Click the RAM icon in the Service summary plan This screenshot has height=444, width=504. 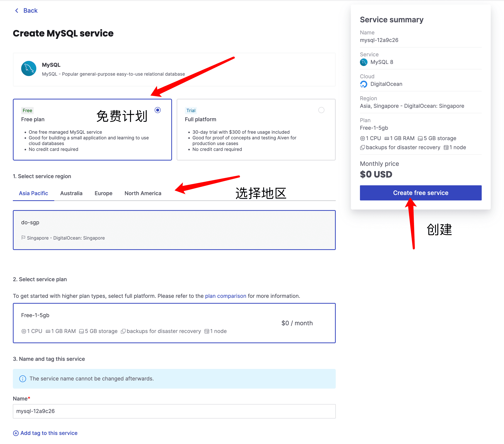click(387, 138)
